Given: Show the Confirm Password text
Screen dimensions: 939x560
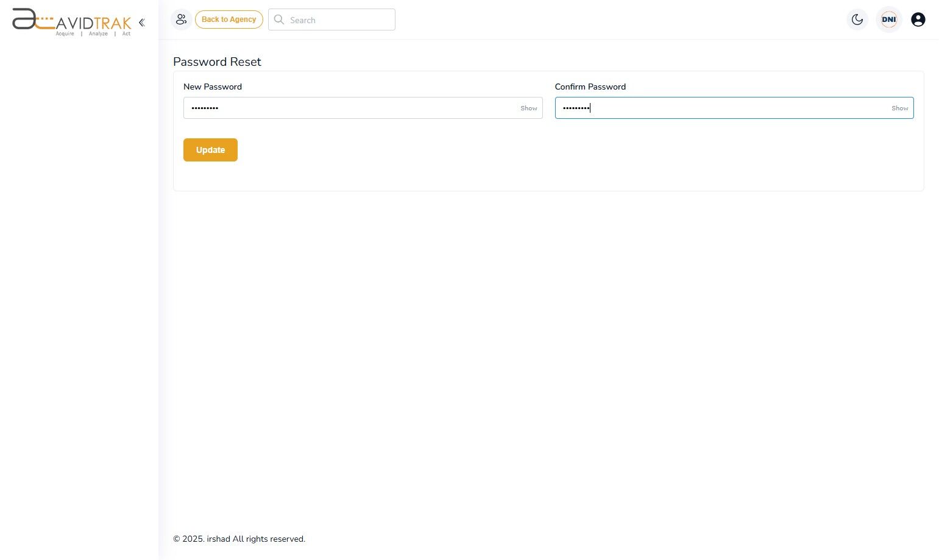Looking at the screenshot, I should tap(899, 108).
